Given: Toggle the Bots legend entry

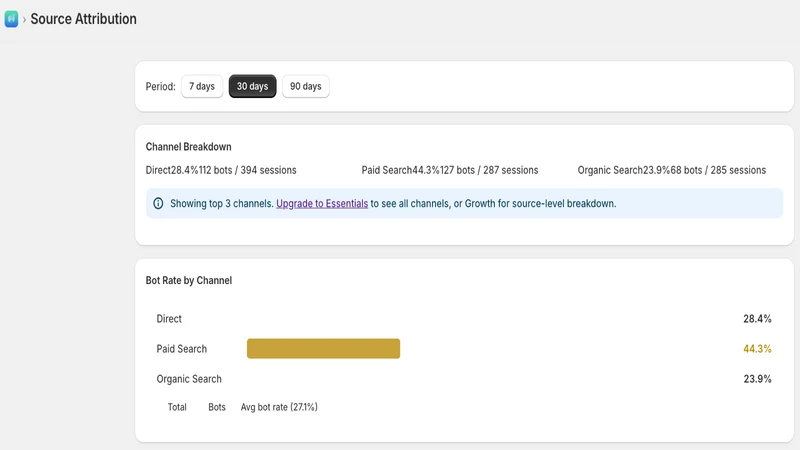Looking at the screenshot, I should (217, 407).
